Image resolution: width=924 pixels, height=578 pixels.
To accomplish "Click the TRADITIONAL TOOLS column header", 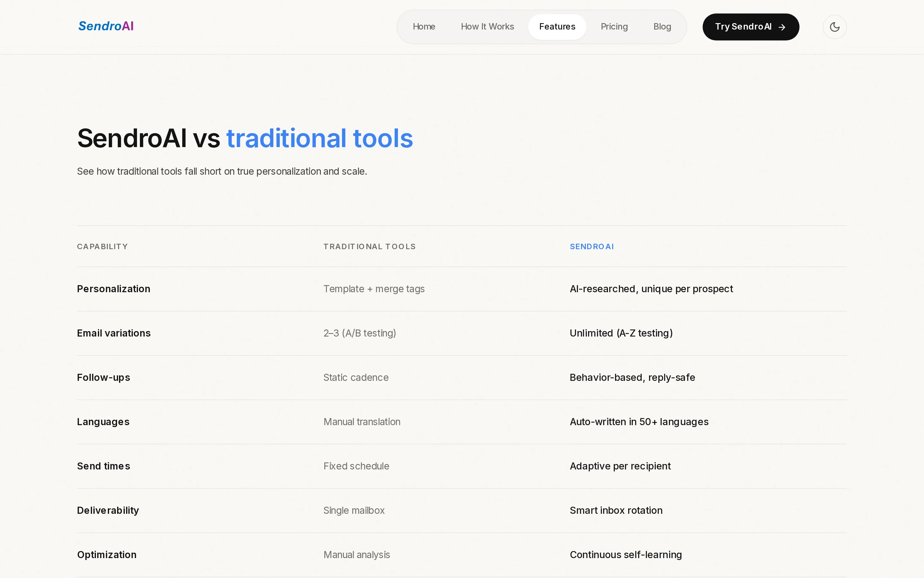I will coord(370,247).
